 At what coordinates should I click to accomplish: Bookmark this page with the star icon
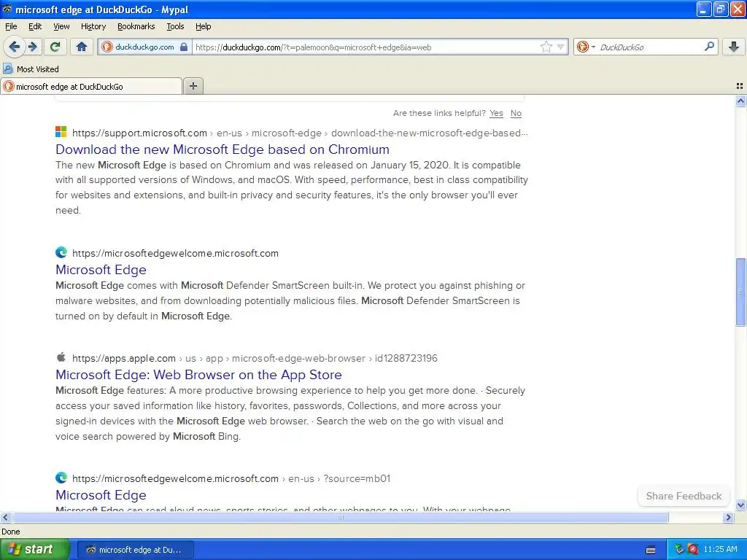[x=546, y=47]
